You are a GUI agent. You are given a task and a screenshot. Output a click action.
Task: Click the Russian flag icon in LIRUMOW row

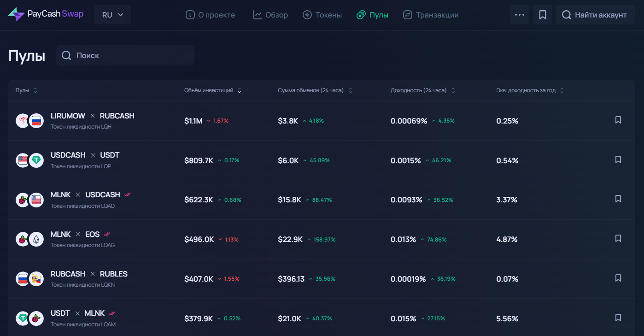point(36,121)
